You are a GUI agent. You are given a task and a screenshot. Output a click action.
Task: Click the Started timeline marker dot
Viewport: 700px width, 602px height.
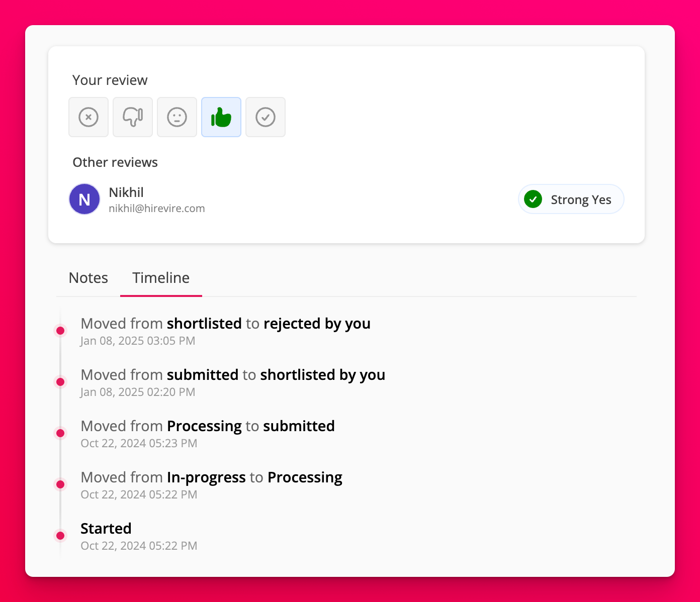tap(60, 536)
